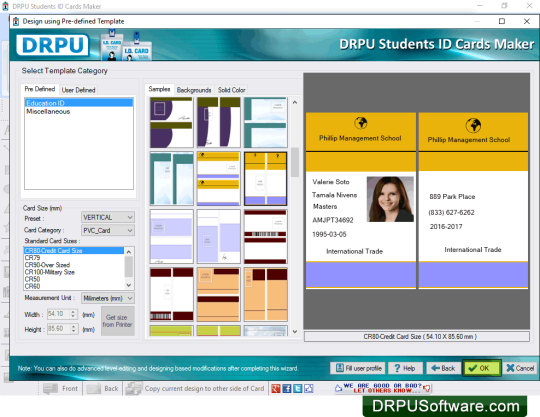Click the dialog title bar icon
This screenshot has height=417, width=540.
[x=16, y=21]
